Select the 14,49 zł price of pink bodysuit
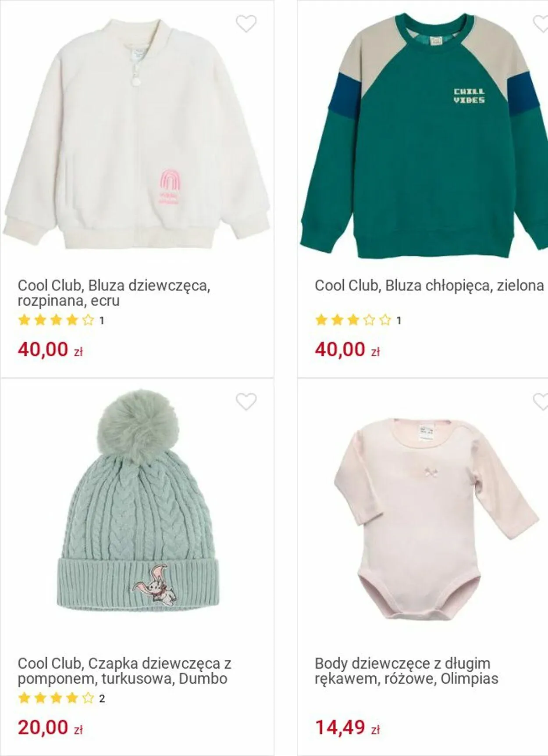 coord(347,727)
